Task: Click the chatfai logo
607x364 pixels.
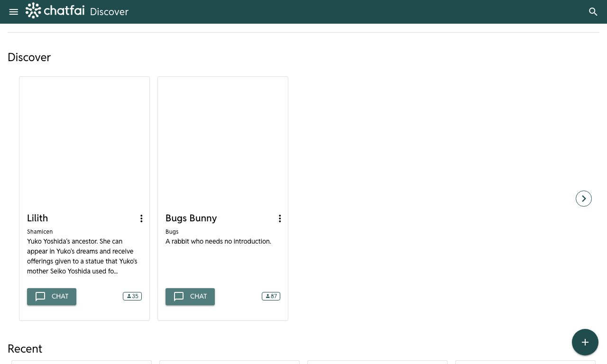Action: (55, 10)
